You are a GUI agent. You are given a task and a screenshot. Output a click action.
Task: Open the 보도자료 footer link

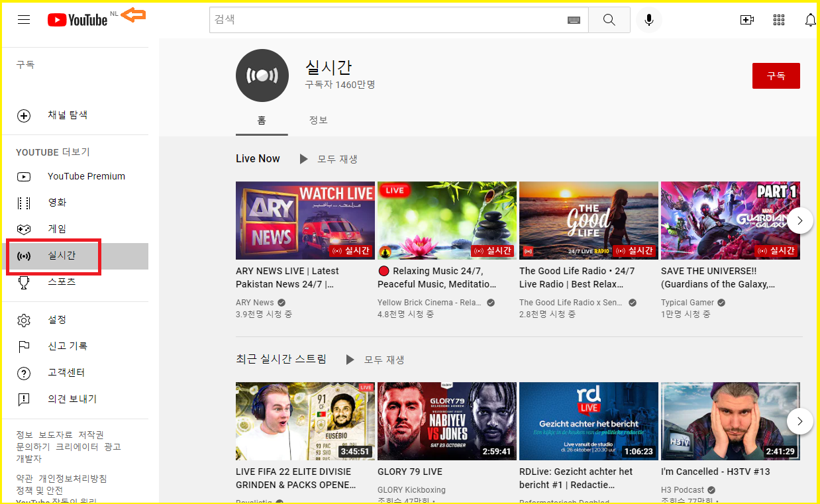click(x=56, y=435)
